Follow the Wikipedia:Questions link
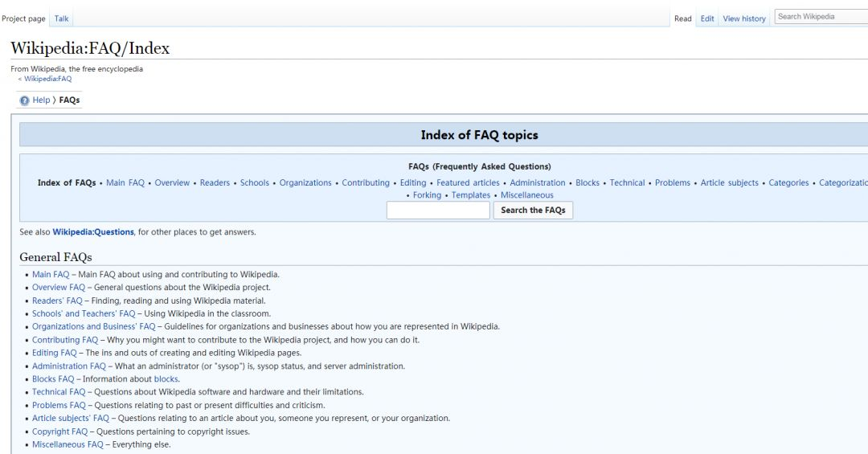The image size is (868, 454). coord(93,232)
